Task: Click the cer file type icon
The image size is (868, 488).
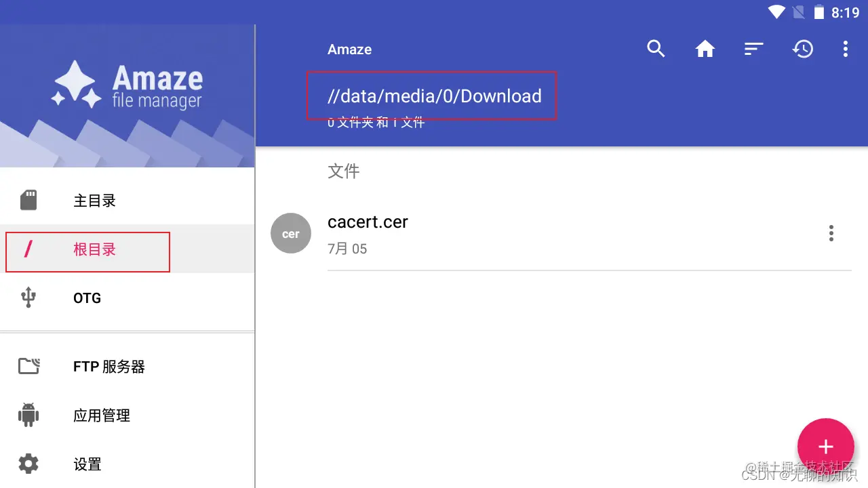Action: 291,234
